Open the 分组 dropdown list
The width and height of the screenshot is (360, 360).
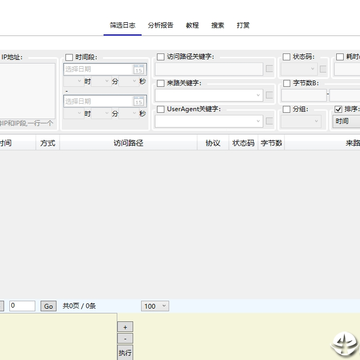tap(302, 121)
